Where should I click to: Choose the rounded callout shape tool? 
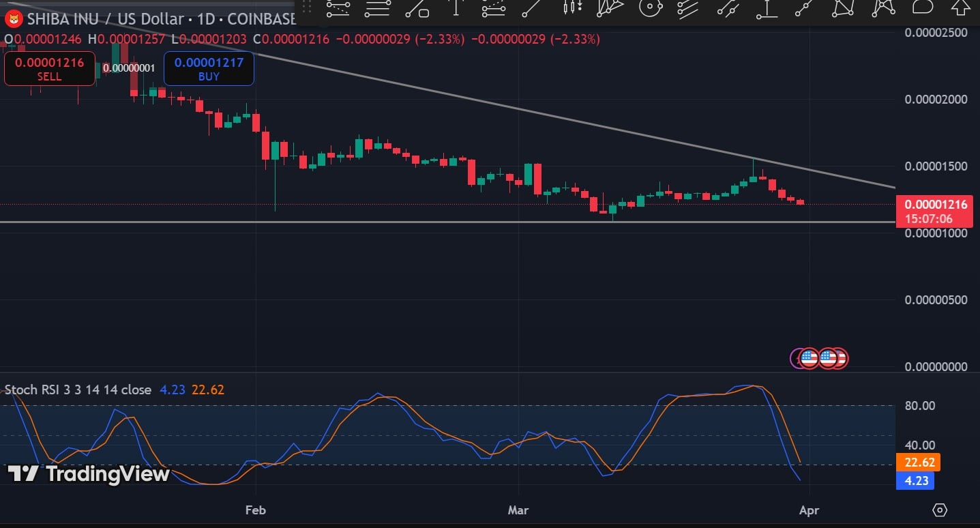922,8
